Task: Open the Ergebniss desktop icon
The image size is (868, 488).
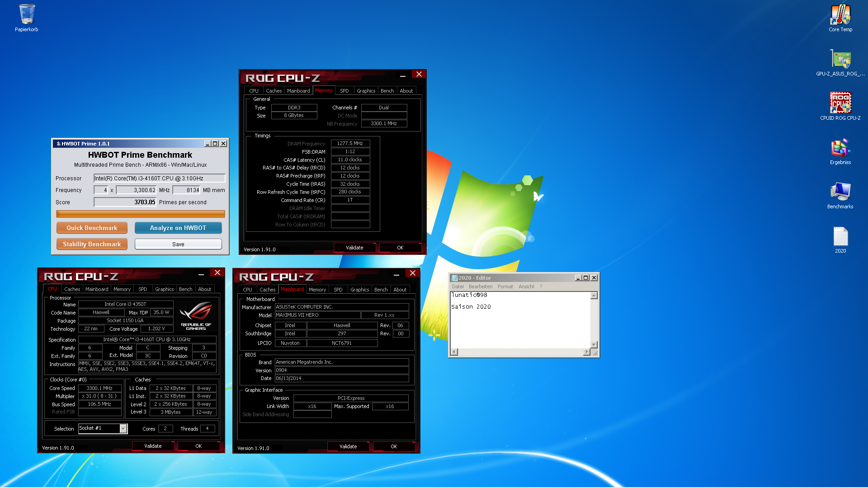Action: pyautogui.click(x=840, y=151)
